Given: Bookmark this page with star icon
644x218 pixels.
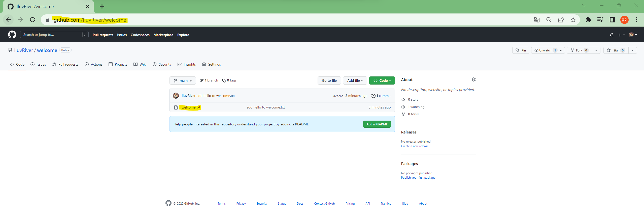Looking at the screenshot, I should [573, 20].
